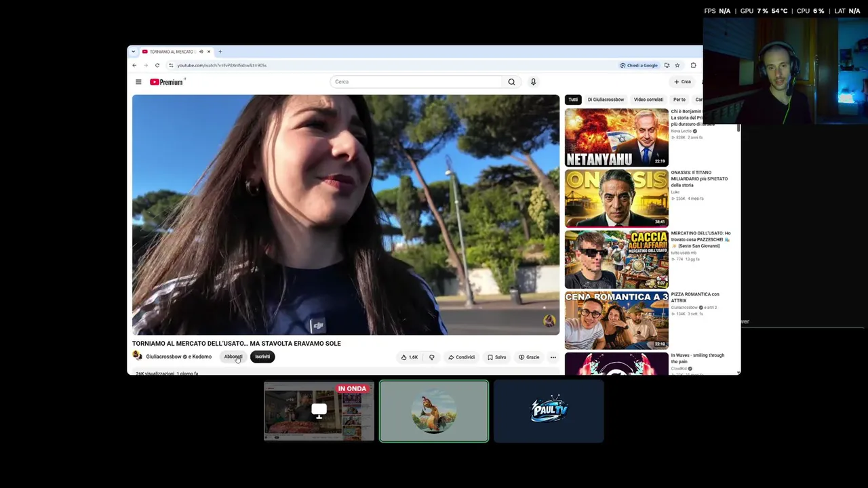This screenshot has width=868, height=488.
Task: Mute the tab via its speaker icon
Action: pyautogui.click(x=201, y=52)
